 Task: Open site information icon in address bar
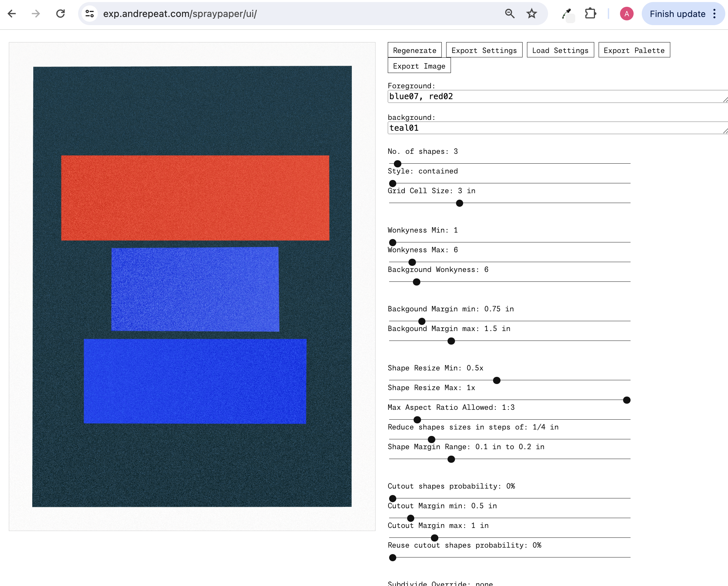[90, 14]
